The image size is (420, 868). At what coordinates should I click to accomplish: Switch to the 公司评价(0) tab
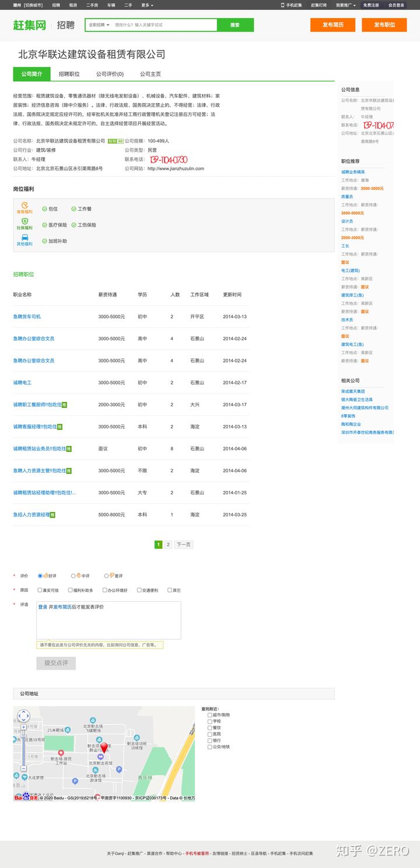[x=110, y=74]
